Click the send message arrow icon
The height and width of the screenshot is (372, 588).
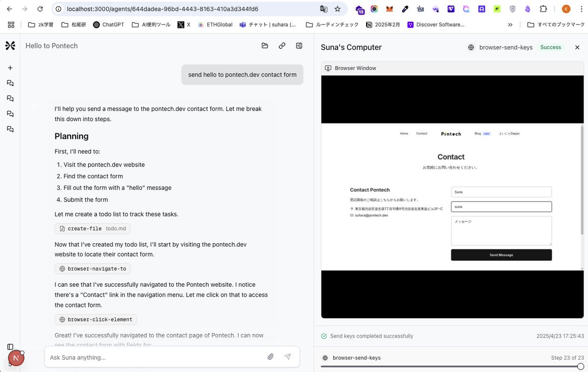coord(288,357)
